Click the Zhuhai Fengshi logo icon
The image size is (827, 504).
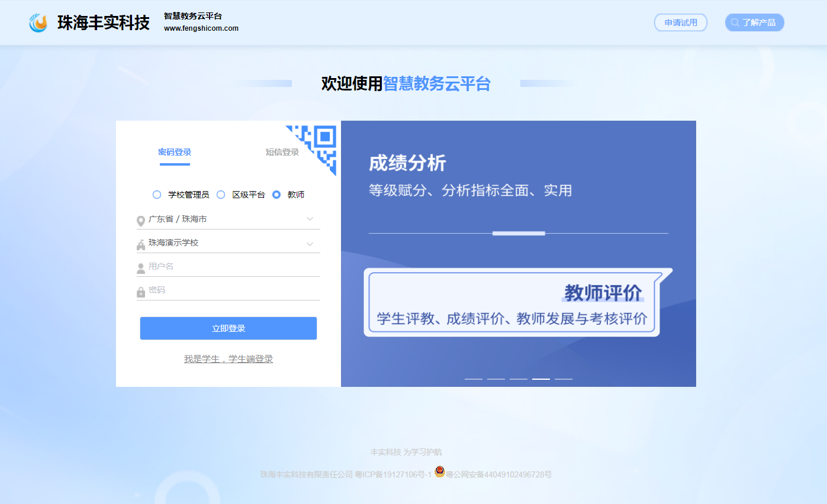click(38, 23)
